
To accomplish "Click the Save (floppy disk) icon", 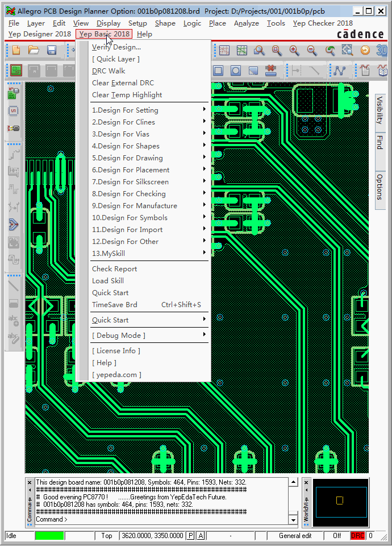I will coord(52,50).
